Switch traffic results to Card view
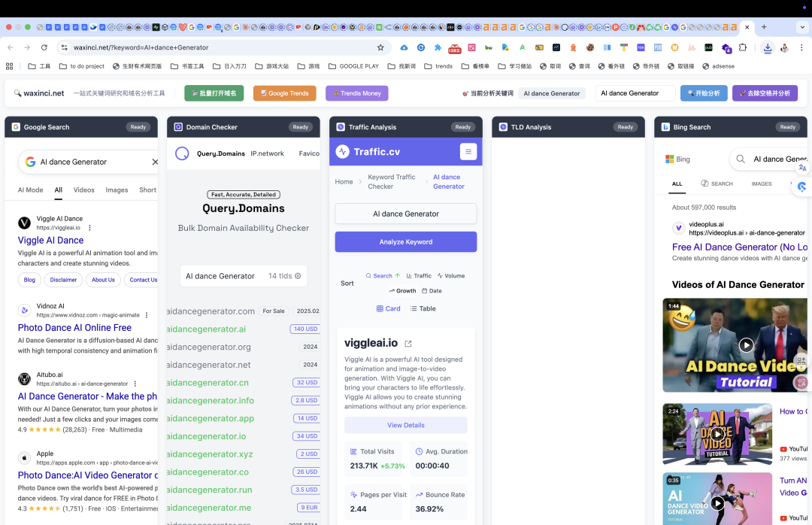Viewport: 812px width, 525px height. coord(388,308)
